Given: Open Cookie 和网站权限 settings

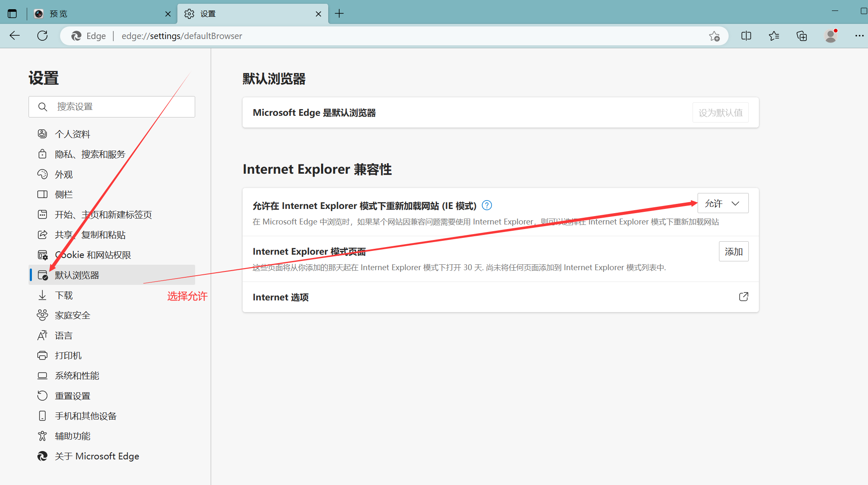Looking at the screenshot, I should click(x=112, y=255).
